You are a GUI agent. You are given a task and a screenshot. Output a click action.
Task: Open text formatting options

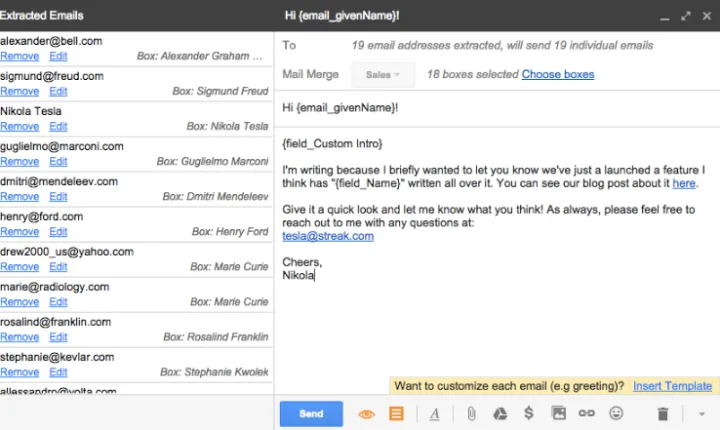coord(435,413)
